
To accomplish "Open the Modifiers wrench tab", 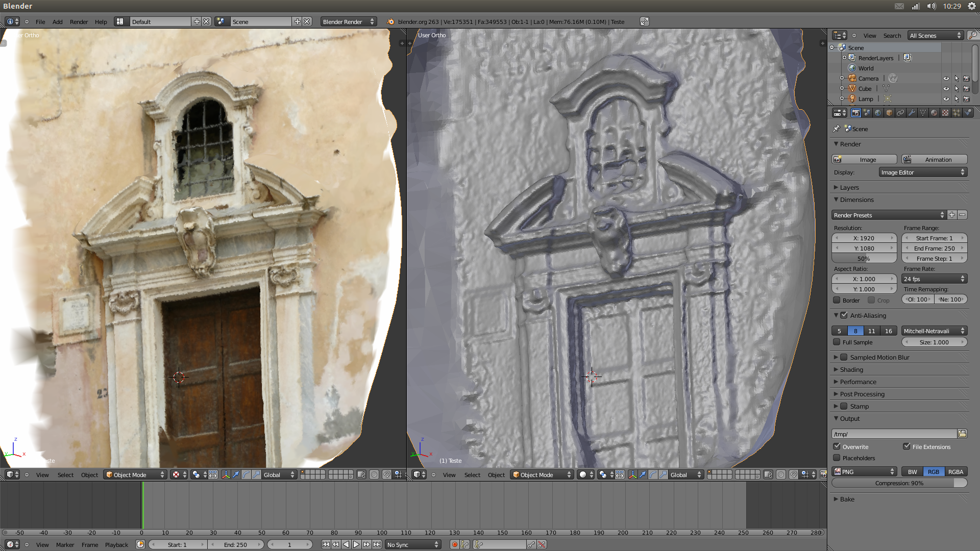I will [x=912, y=113].
